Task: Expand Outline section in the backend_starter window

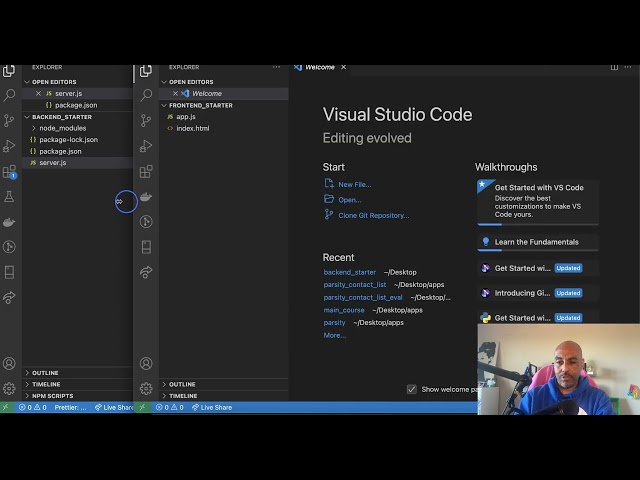Action: tap(78, 373)
